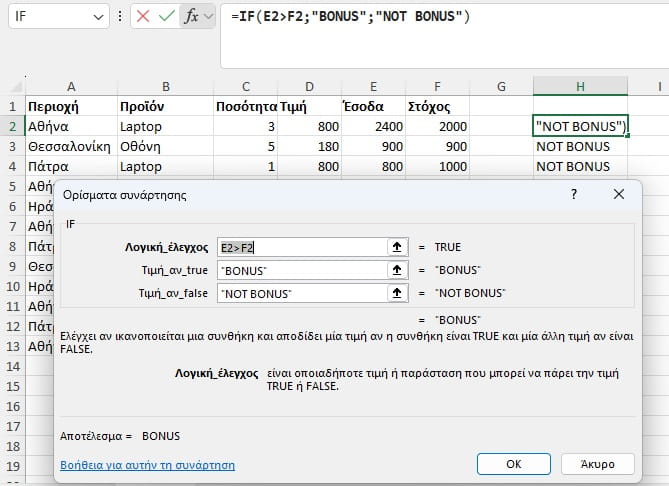The image size is (669, 486).
Task: Click inside the formula bar text
Action: [x=350, y=17]
